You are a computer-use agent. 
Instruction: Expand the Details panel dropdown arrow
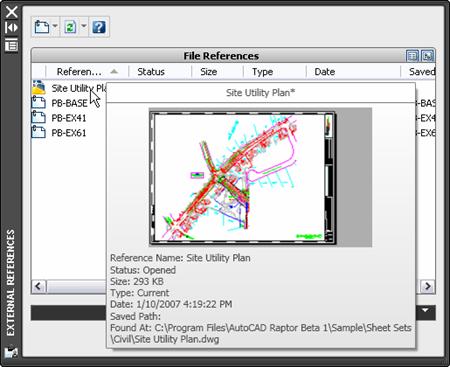point(425,310)
